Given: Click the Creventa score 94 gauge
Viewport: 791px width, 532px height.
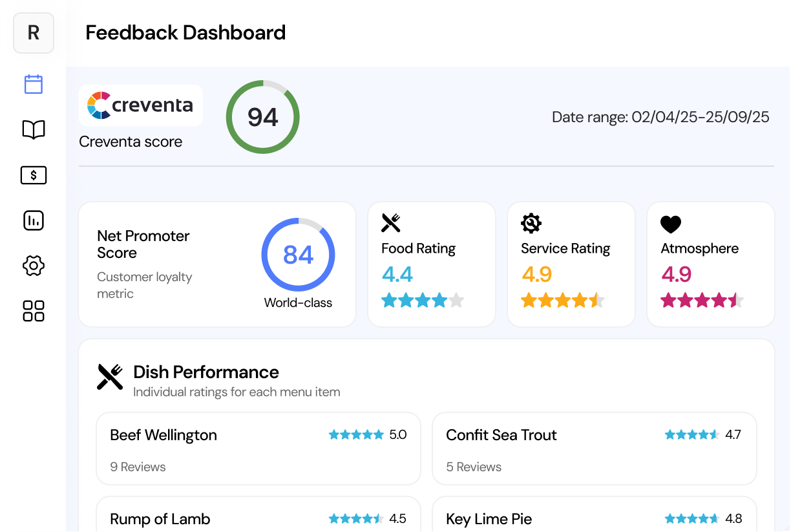Looking at the screenshot, I should click(262, 117).
